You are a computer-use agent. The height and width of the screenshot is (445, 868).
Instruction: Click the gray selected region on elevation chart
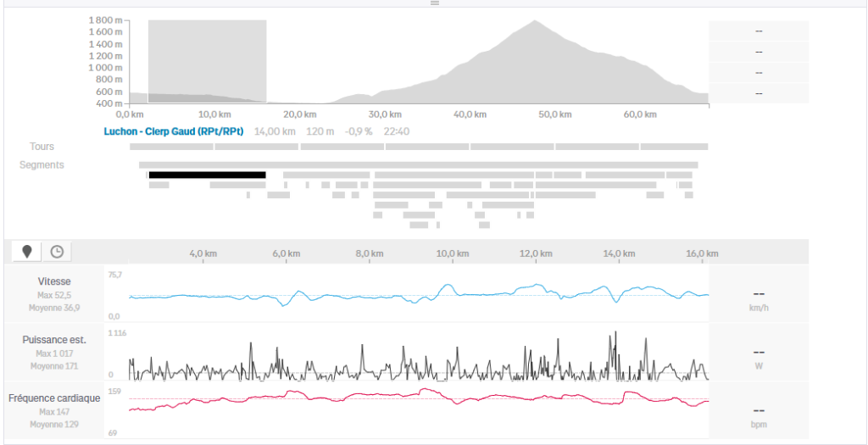click(x=207, y=59)
